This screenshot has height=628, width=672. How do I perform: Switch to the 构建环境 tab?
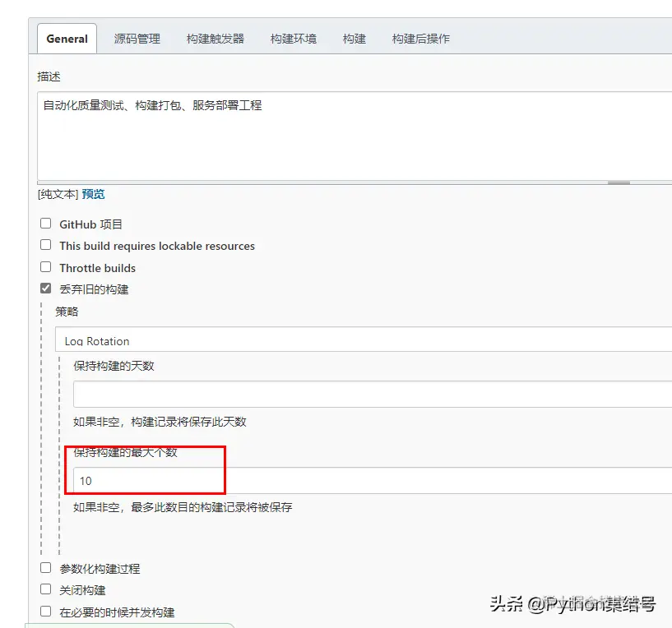(x=293, y=38)
